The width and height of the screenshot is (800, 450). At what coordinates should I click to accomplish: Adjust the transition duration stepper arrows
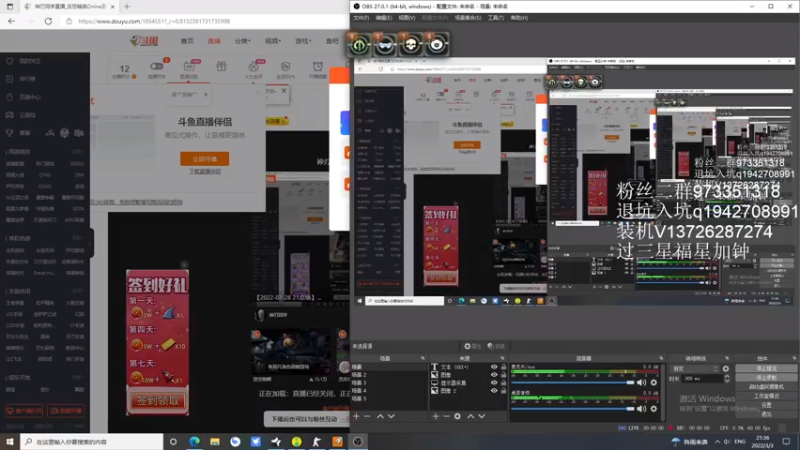(727, 379)
